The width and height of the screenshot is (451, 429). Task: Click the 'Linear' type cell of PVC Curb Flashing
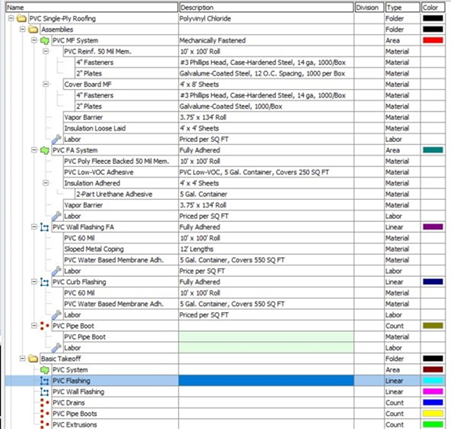click(x=402, y=282)
